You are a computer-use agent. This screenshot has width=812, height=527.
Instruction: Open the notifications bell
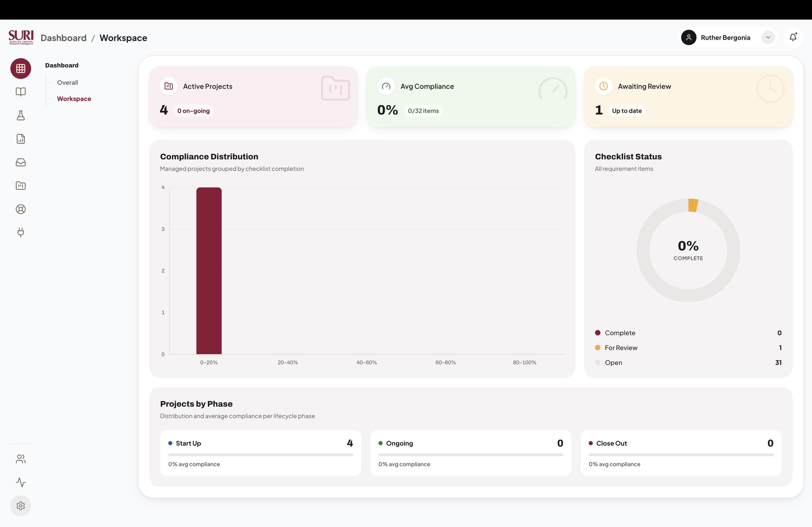[793, 37]
